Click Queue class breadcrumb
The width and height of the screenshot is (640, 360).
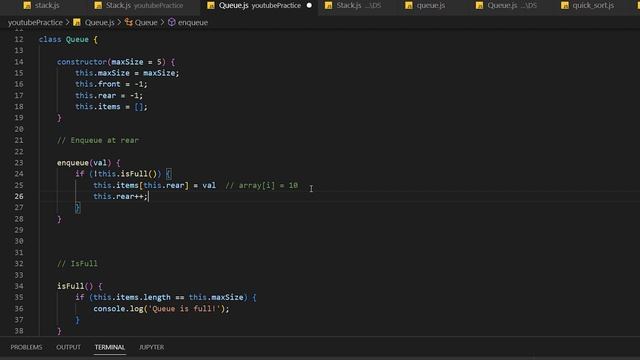click(146, 22)
